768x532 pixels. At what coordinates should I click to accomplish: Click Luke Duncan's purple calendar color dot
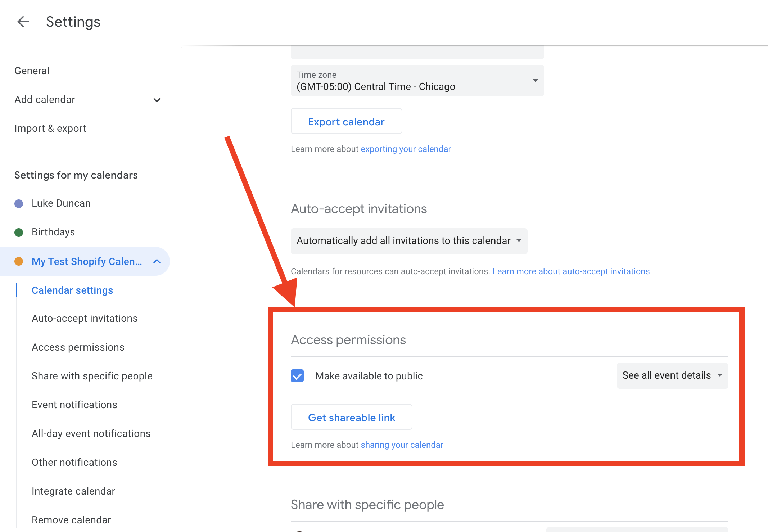point(19,204)
